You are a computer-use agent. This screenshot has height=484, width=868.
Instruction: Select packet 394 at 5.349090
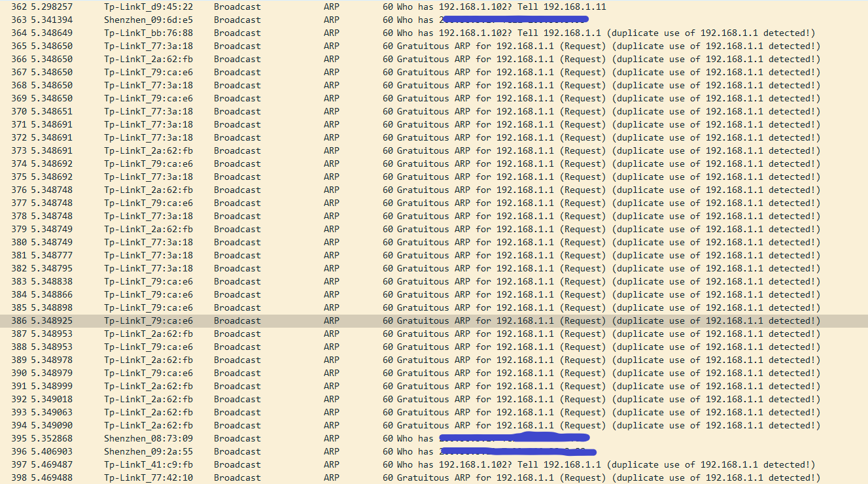click(x=434, y=425)
